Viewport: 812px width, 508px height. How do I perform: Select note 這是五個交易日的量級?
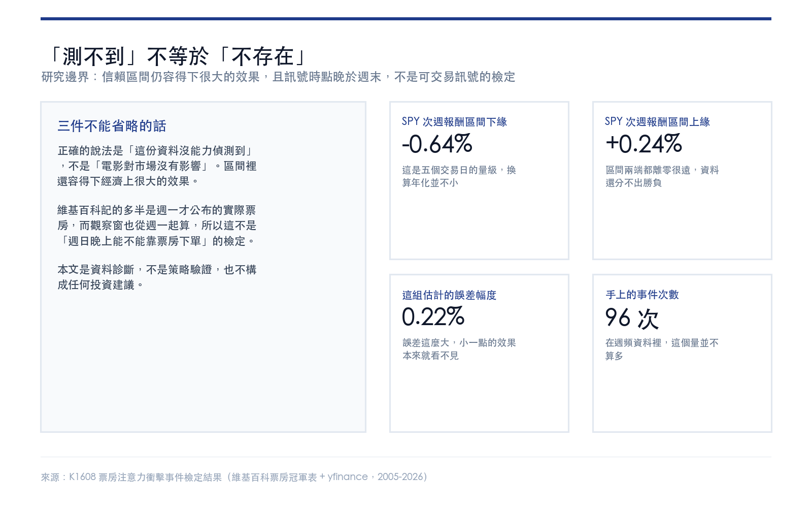[x=459, y=176]
